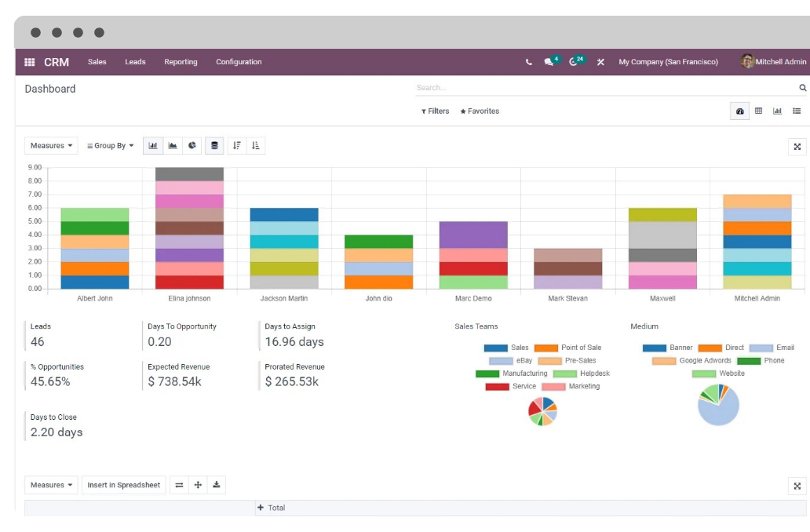This screenshot has width=810, height=532.
Task: Switch chart to line chart mode
Action: [173, 145]
